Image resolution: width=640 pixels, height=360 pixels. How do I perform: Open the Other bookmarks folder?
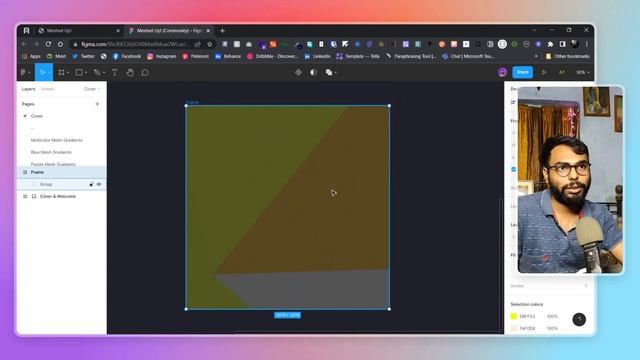pos(567,56)
